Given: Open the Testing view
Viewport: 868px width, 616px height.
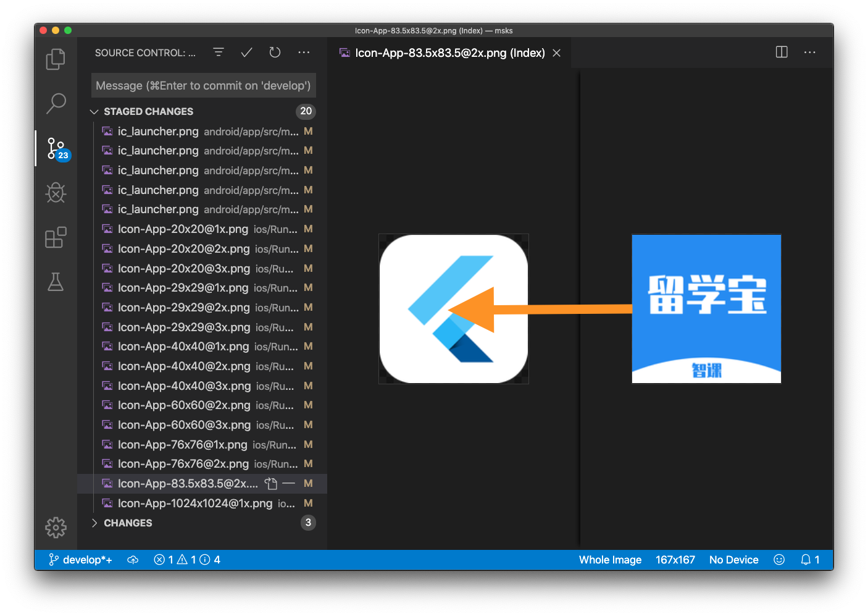Looking at the screenshot, I should point(56,282).
